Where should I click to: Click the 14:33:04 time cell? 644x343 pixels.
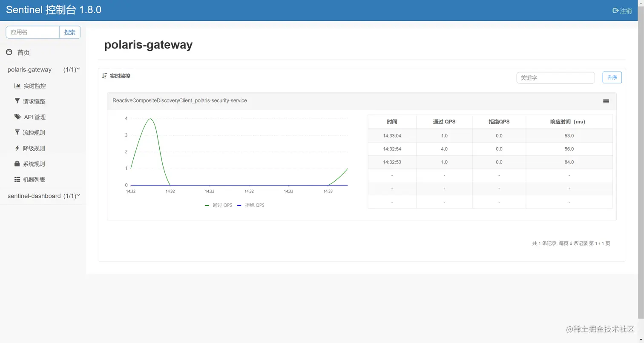coord(392,136)
